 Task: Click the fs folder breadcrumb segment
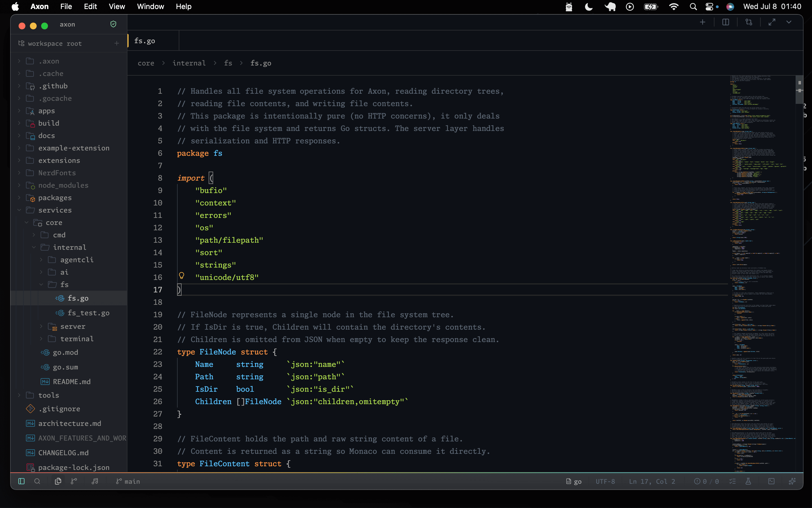point(228,63)
